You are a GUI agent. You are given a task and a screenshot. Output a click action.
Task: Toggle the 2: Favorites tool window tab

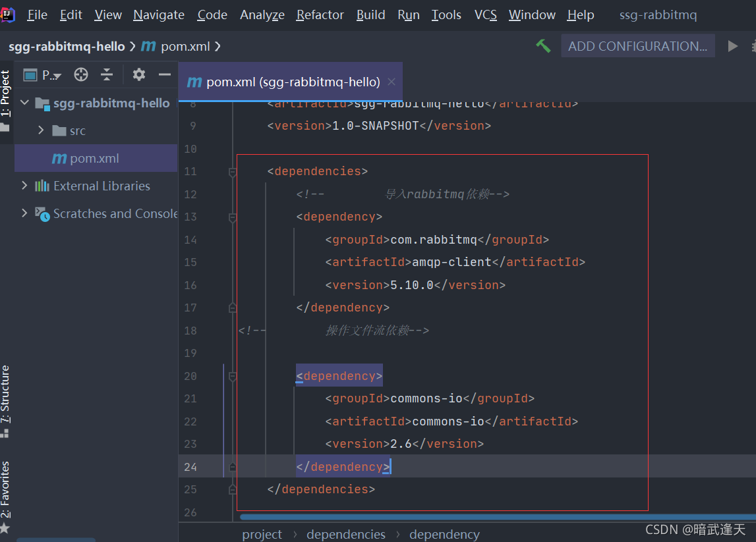[x=5, y=489]
